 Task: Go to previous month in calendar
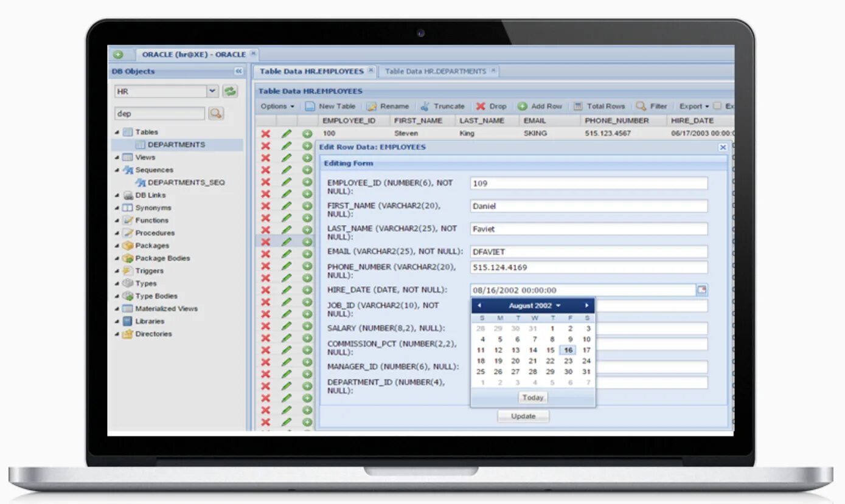(x=479, y=305)
